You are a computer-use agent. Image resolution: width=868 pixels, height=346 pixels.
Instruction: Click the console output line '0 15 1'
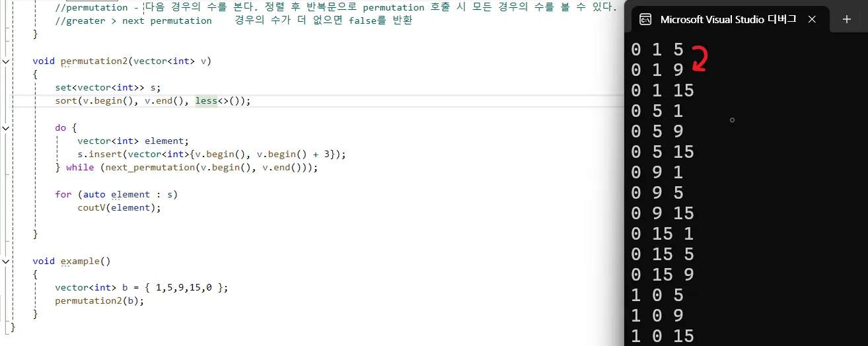663,234
